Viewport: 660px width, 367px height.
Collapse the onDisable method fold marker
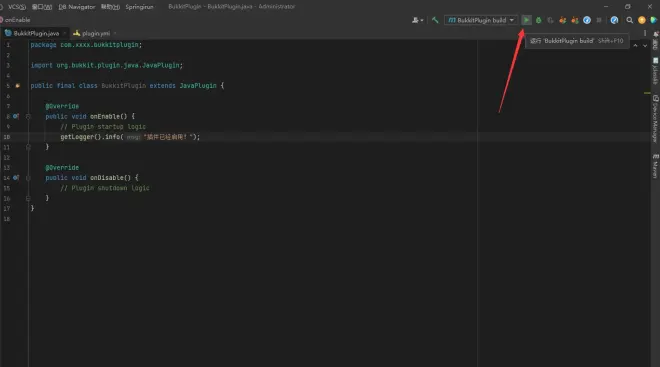28,178
